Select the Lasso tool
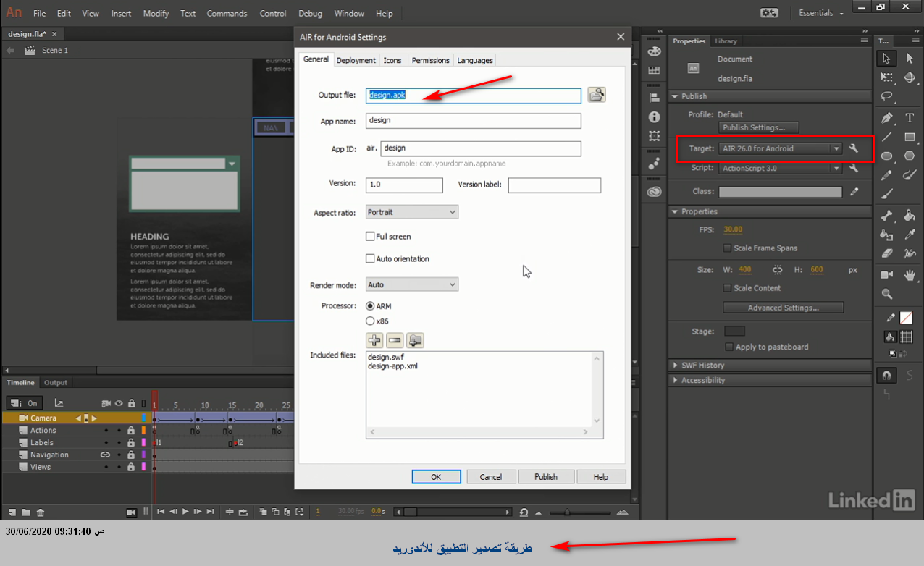 click(x=886, y=96)
